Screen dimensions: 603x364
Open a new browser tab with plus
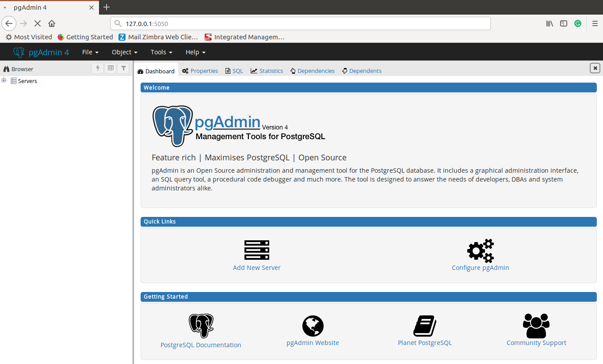107,7
